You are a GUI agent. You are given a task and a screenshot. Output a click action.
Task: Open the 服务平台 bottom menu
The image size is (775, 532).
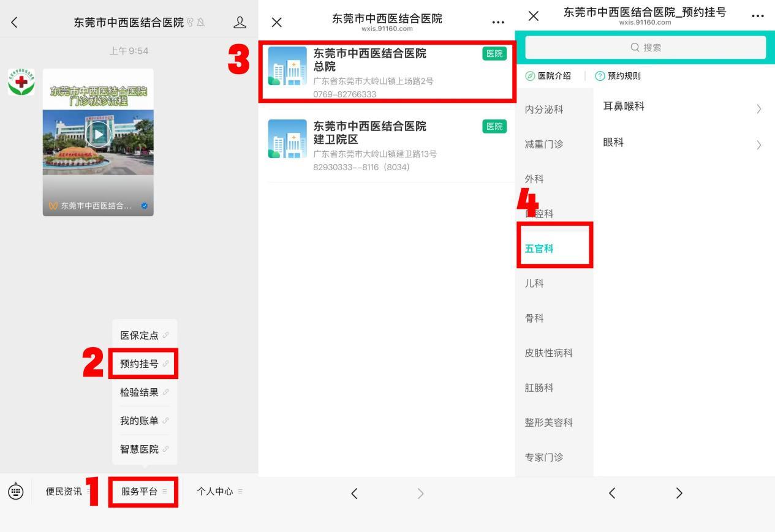click(143, 492)
